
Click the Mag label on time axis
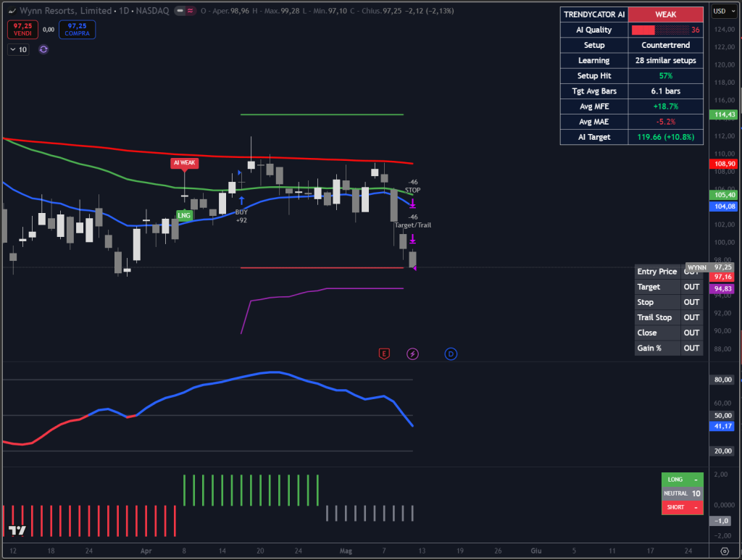(346, 551)
